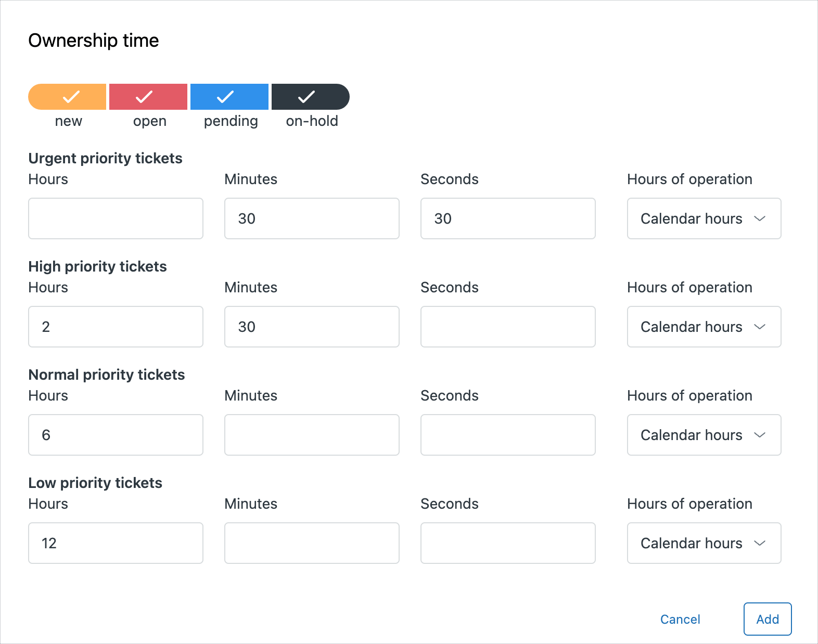This screenshot has width=818, height=644.
Task: Toggle the blue pending status
Action: pyautogui.click(x=229, y=97)
